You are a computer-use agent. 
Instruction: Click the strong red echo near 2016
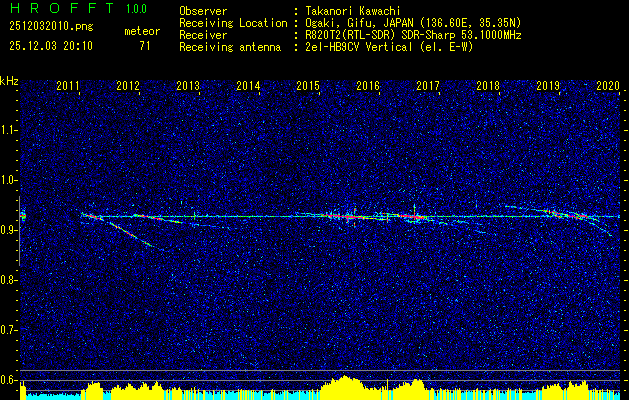[348, 217]
